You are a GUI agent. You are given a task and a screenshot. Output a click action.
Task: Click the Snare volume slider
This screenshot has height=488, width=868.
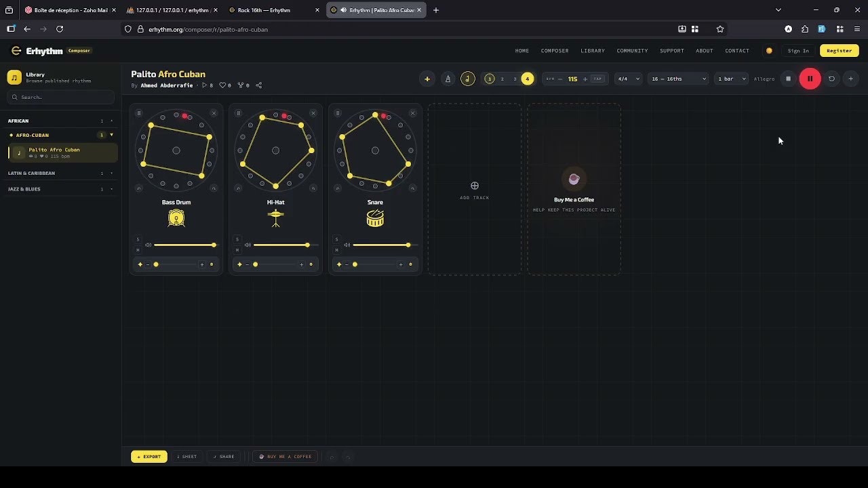coord(385,245)
